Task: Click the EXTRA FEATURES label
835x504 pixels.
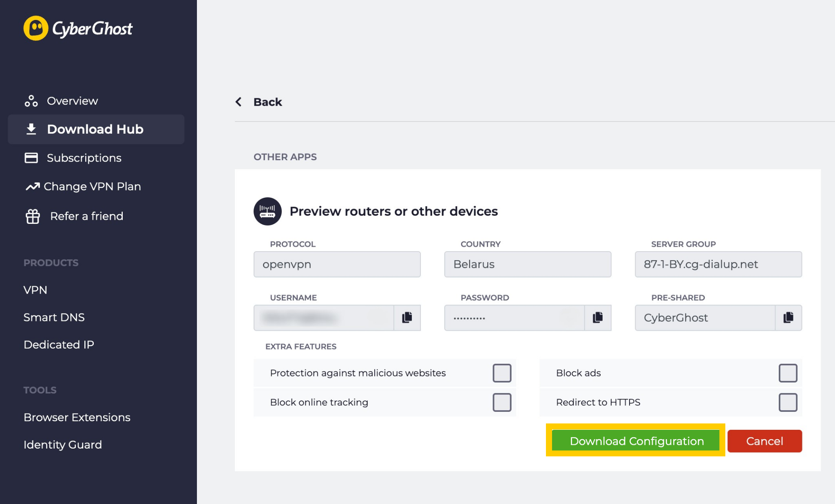Action: click(x=301, y=347)
